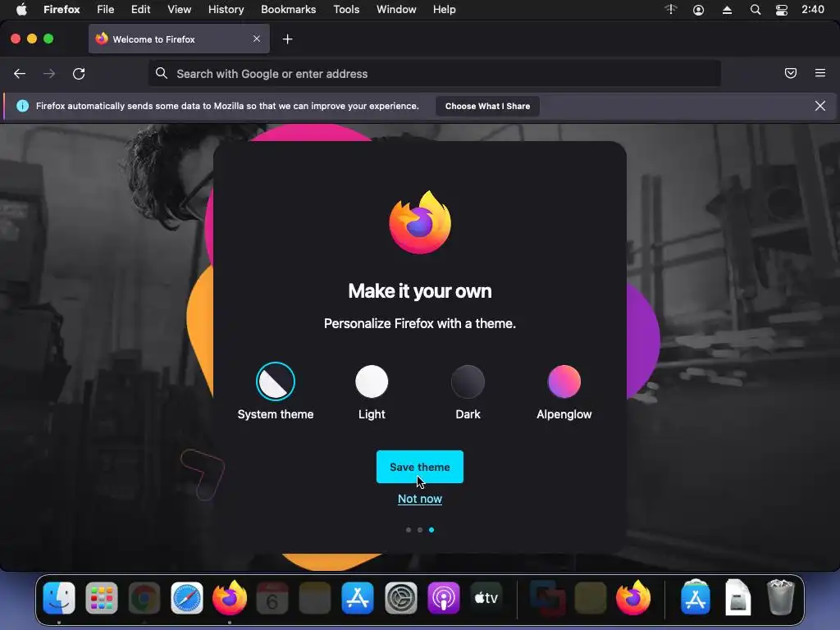Open Safari from the Dock
The width and height of the screenshot is (840, 630).
coord(187,598)
